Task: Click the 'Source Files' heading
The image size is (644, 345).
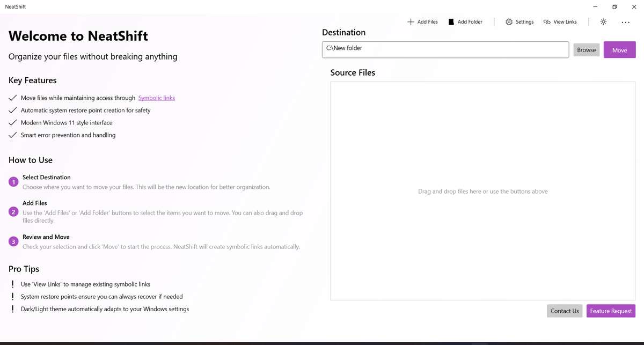Action: 353,72
